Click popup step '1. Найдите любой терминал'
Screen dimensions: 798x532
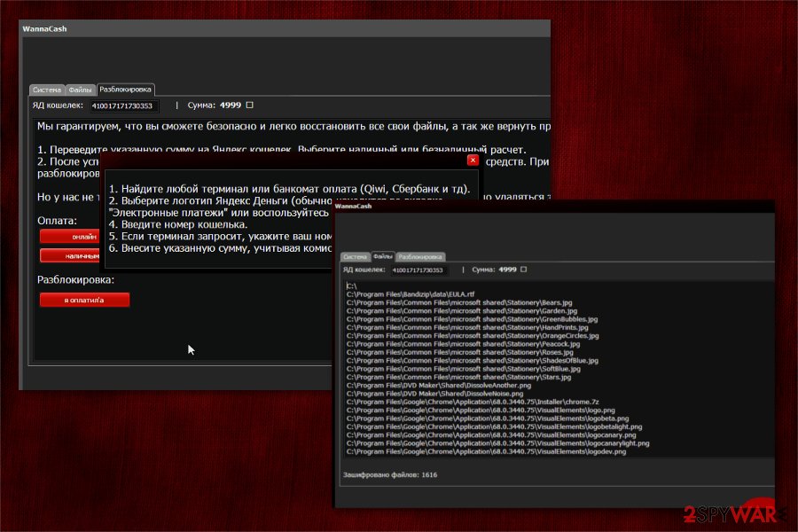click(290, 189)
